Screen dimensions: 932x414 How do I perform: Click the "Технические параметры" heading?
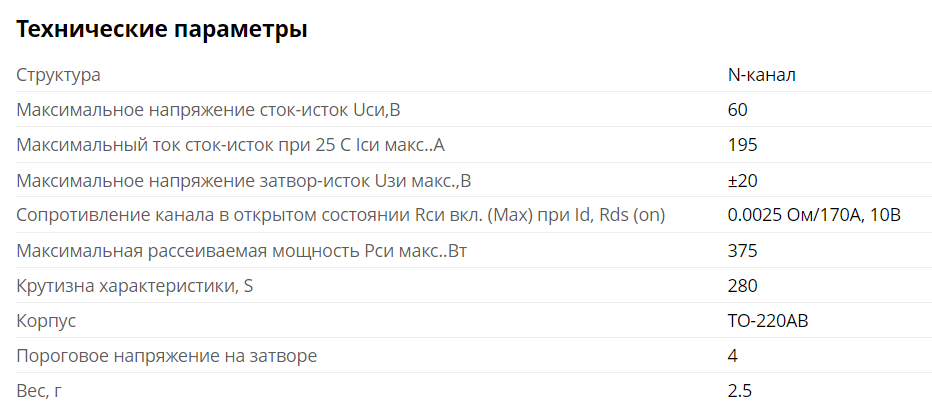tap(162, 30)
